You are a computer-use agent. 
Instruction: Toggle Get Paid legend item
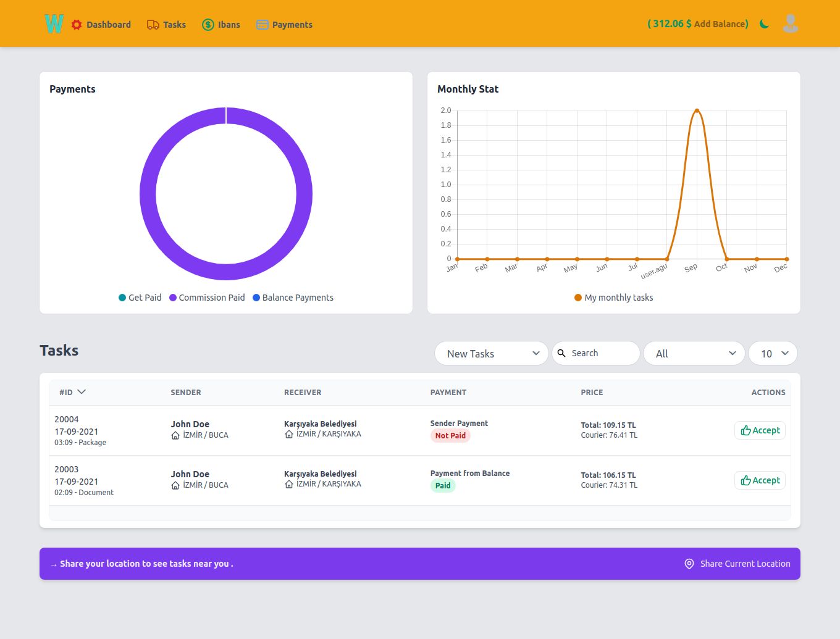(140, 298)
